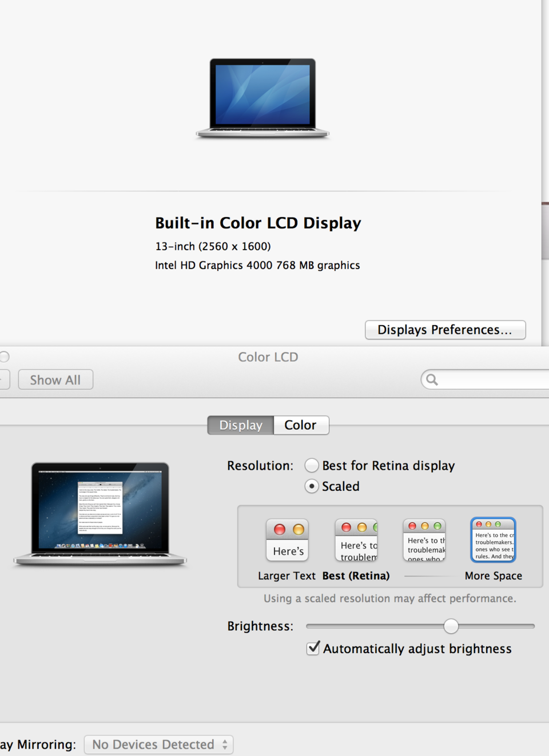Image resolution: width=549 pixels, height=756 pixels.
Task: Click the MacBook preview in Display preferences
Action: [100, 513]
